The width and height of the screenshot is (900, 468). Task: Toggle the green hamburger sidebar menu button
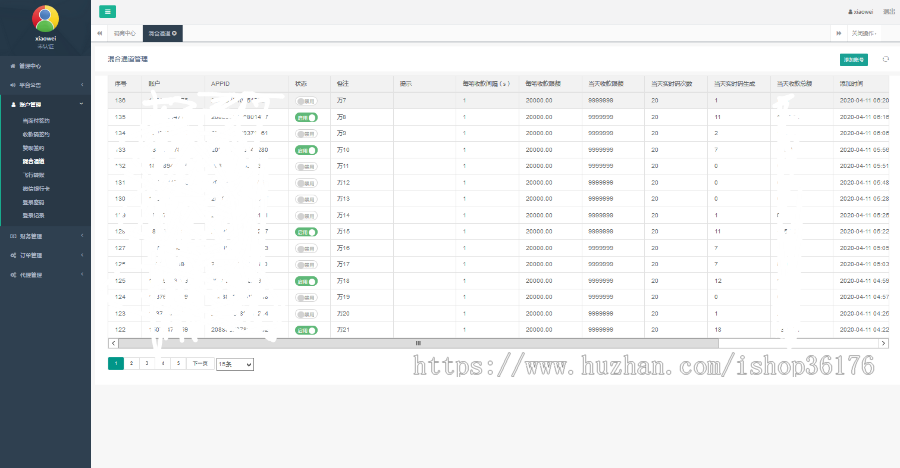point(107,11)
